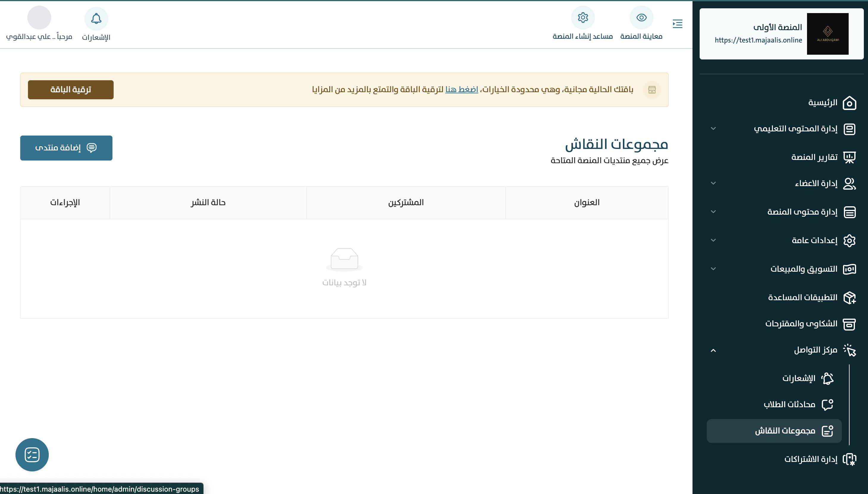868x494 pixels.
Task: Expand إدارة الاعضاء submenu arrow
Action: (713, 183)
